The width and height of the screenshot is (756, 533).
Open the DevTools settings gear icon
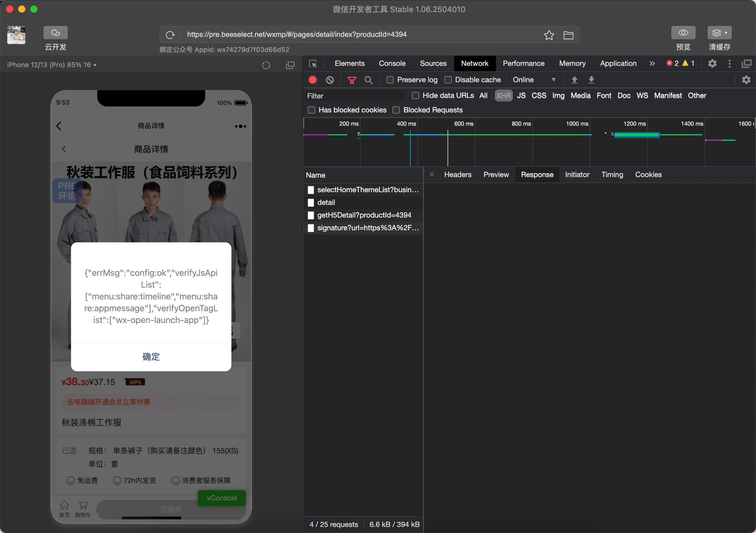pos(712,63)
